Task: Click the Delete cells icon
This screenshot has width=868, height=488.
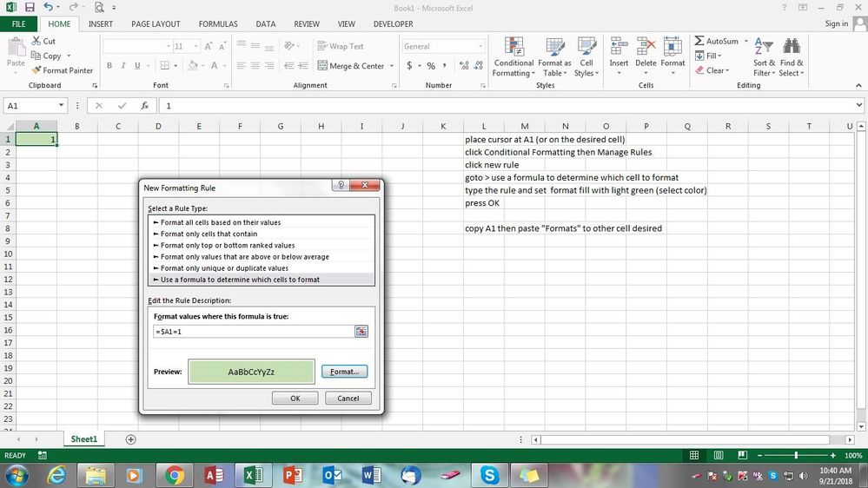Action: (646, 47)
